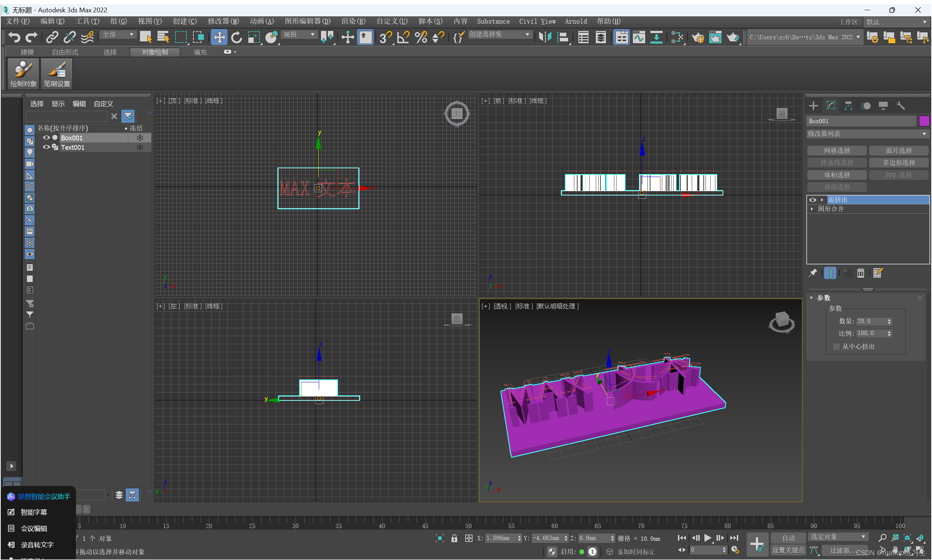
Task: Switch to the 自由形式 ribbon tab
Action: (65, 52)
